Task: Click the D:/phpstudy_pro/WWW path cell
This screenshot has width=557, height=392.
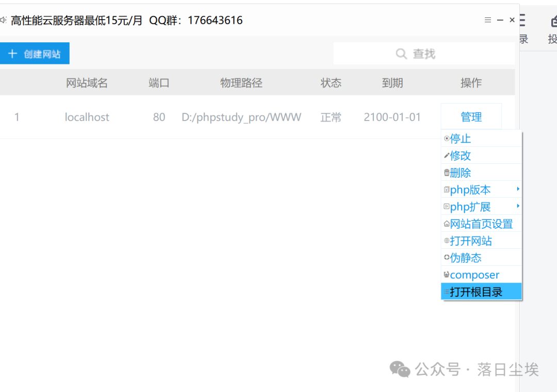Action: (x=241, y=117)
